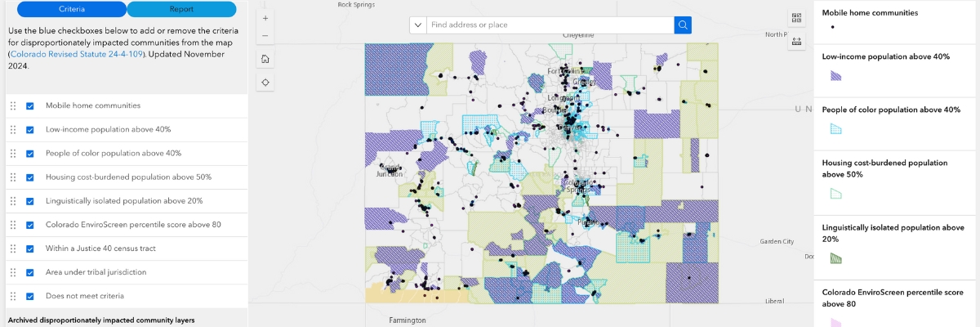Grab drag handle for Colorado EnviroScreen row
Screen dimensions: 980x327
coord(13,225)
